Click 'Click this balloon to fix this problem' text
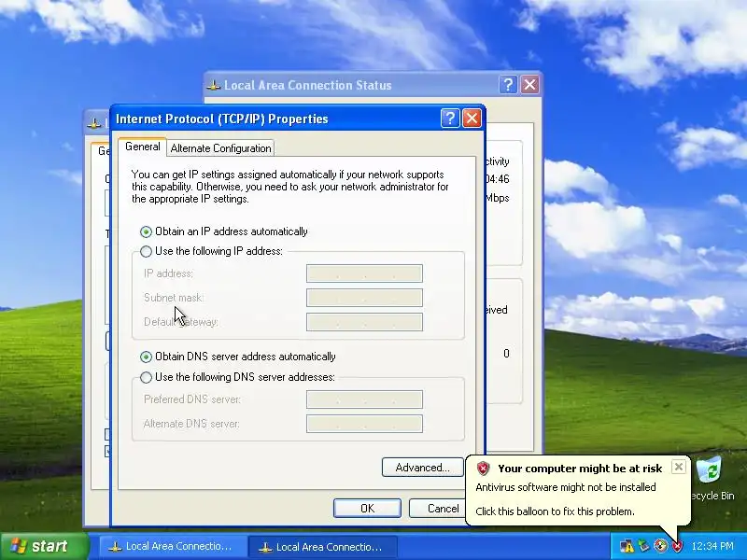The height and width of the screenshot is (560, 747). click(x=555, y=511)
